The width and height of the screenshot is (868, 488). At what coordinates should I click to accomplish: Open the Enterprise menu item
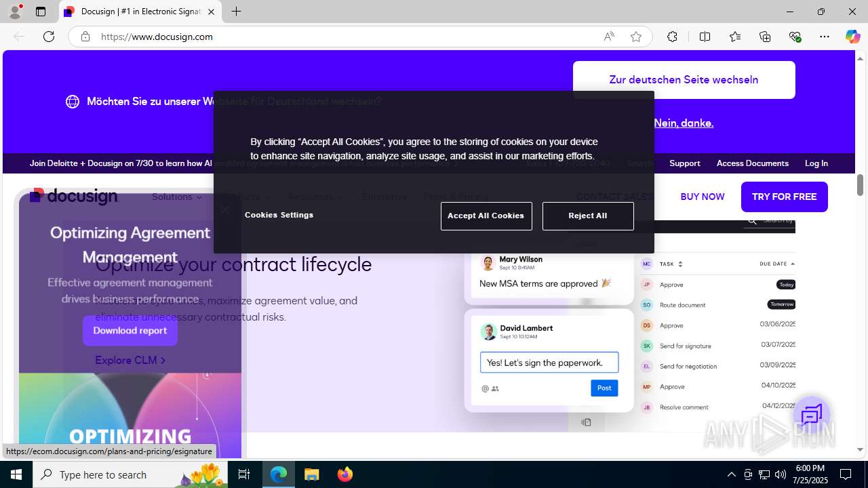click(384, 197)
